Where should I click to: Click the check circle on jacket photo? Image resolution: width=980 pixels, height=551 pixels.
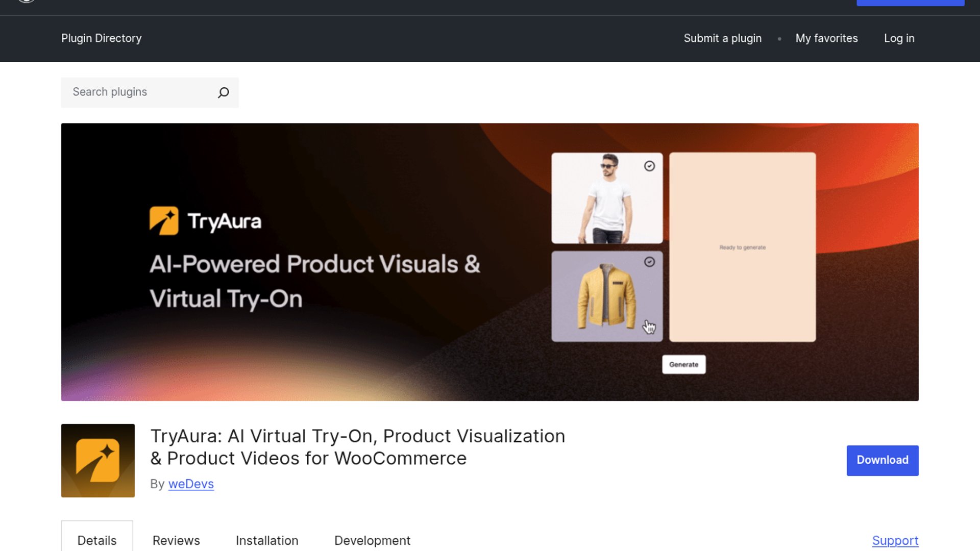pos(649,262)
